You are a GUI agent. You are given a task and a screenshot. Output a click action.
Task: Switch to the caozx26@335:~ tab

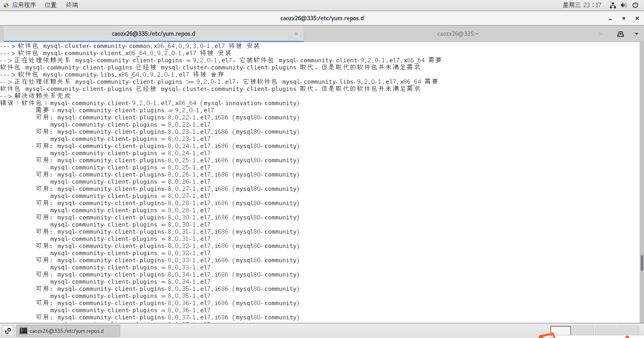click(x=458, y=34)
